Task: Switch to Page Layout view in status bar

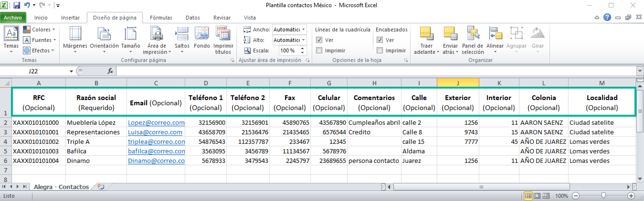Action: (537, 196)
